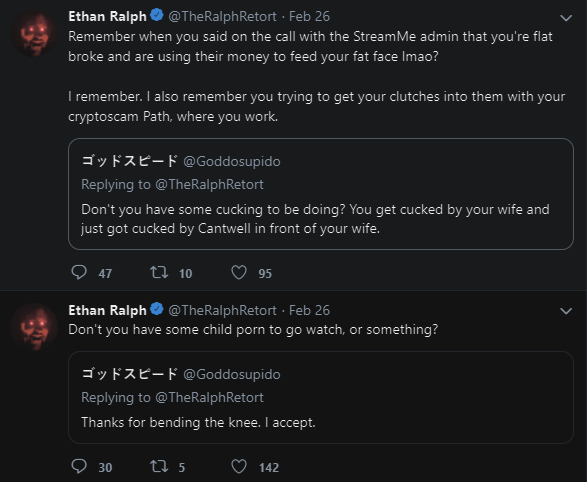Open Ethan Ralph's avatar on the first tweet
This screenshot has width=587, height=482.
click(x=34, y=33)
